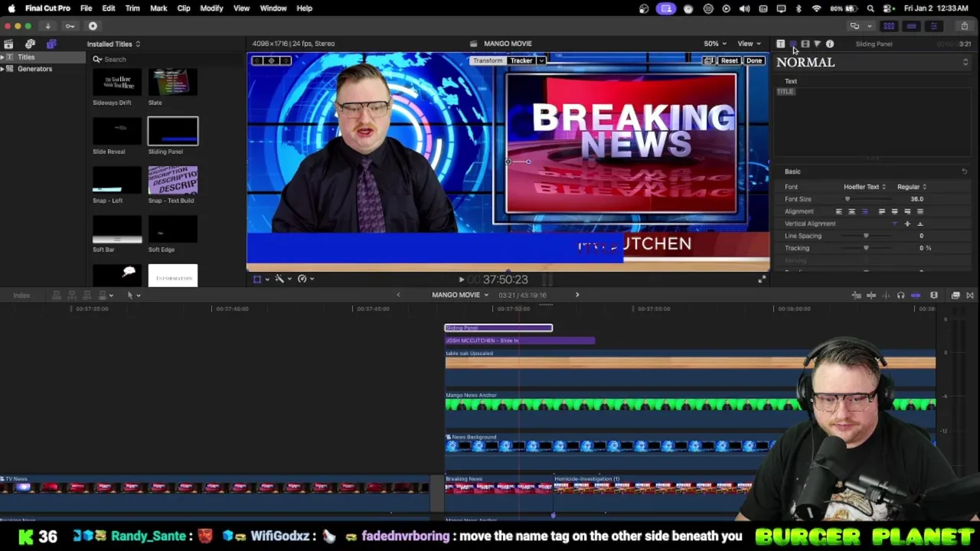Open Photos and Audio sidebar icon
The width and height of the screenshot is (980, 551).
click(x=30, y=44)
